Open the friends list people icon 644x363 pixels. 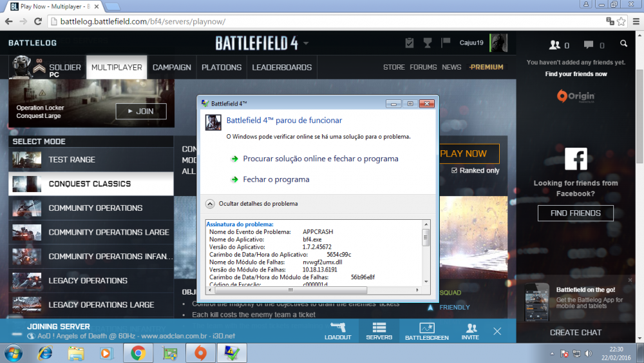pyautogui.click(x=554, y=45)
